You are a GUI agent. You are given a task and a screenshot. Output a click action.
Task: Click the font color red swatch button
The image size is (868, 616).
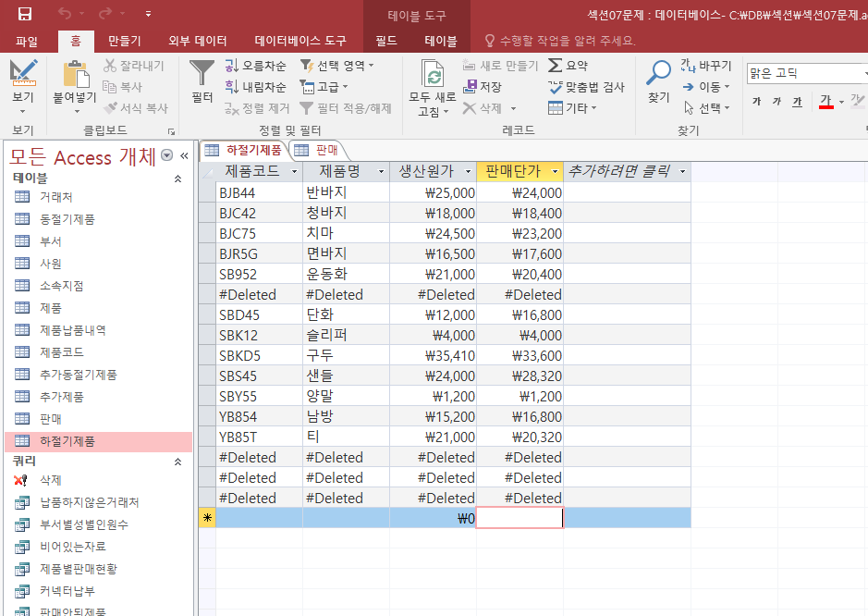(825, 102)
